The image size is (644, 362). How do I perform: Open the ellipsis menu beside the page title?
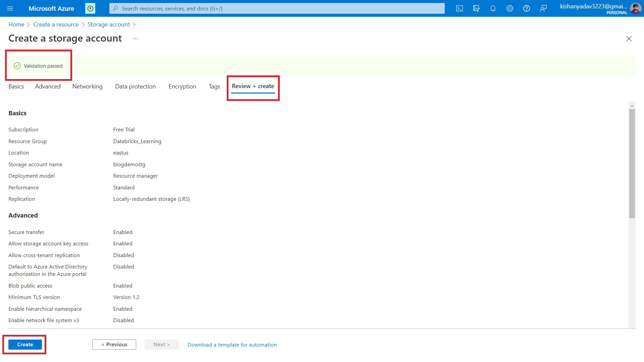point(135,39)
